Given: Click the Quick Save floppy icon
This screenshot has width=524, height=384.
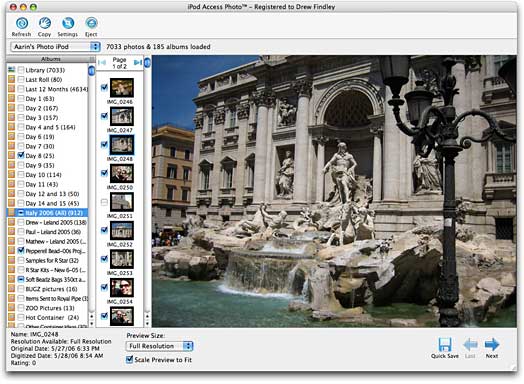Looking at the screenshot, I should click(445, 345).
